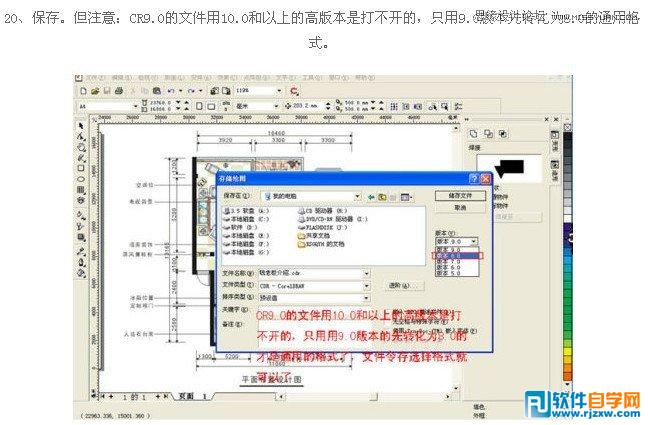
Task: Select 3.5 软盘 (A:) in file list
Action: [x=246, y=211]
